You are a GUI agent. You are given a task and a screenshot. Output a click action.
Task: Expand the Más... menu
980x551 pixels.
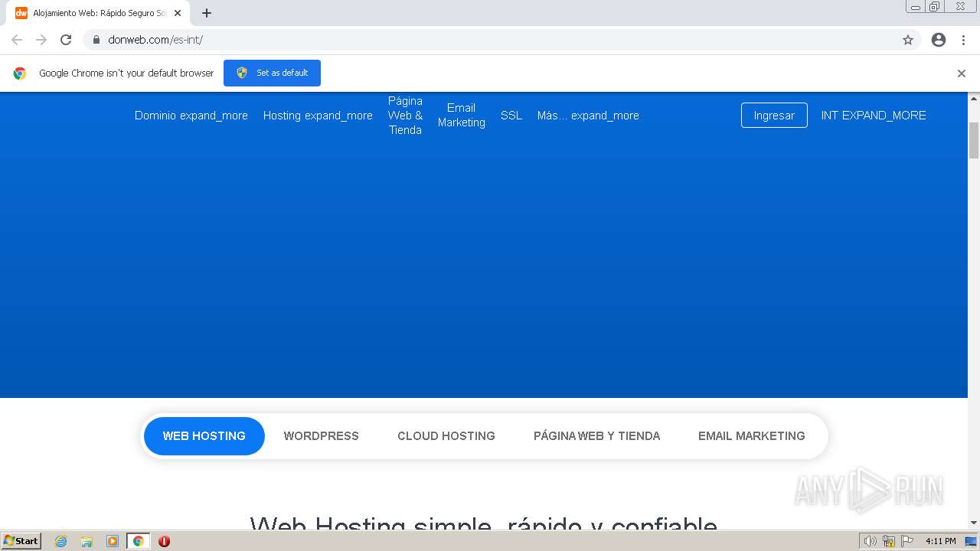click(x=588, y=116)
